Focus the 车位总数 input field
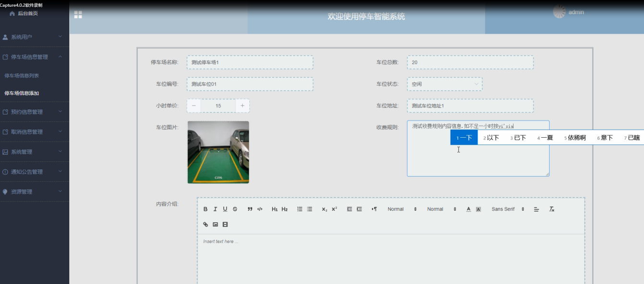Viewport: 644px width, 284px height. coord(470,62)
